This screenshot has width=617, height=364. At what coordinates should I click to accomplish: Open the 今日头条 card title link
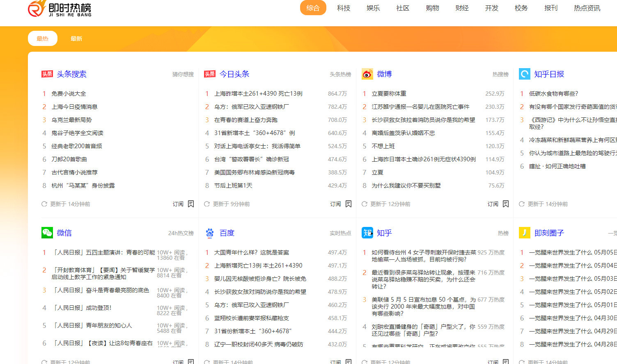[234, 74]
